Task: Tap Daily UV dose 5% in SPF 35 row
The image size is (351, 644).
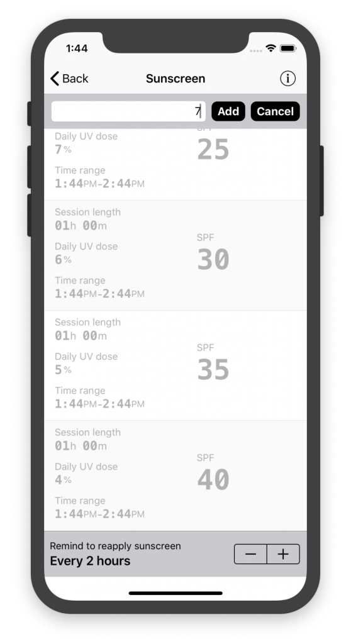Action: (x=63, y=370)
